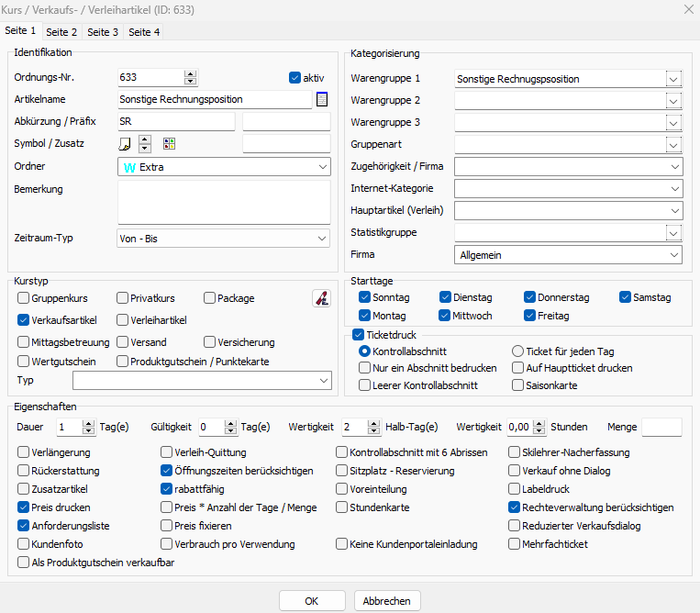Click the Abkürzung field containing SR
Screen dimensions: 700x613
click(176, 121)
